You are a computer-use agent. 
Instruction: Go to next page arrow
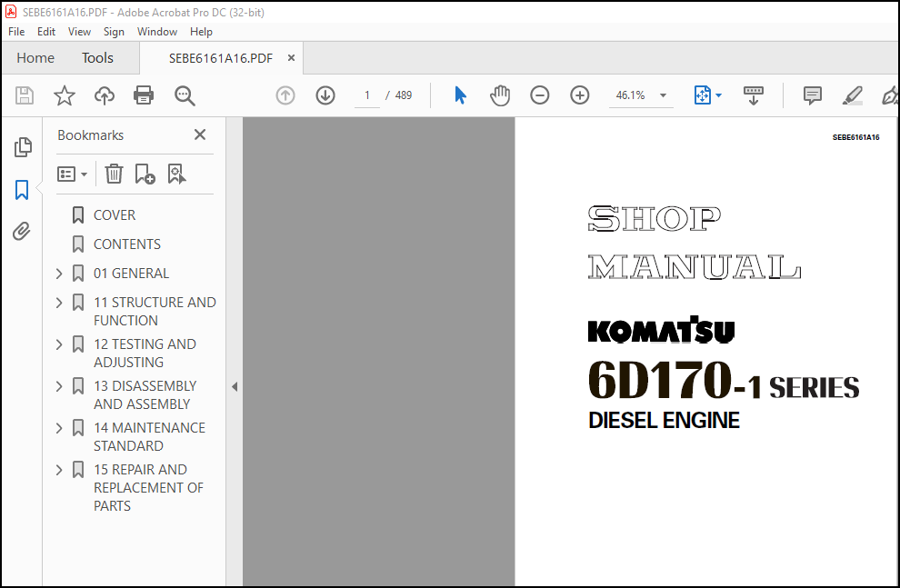tap(325, 95)
